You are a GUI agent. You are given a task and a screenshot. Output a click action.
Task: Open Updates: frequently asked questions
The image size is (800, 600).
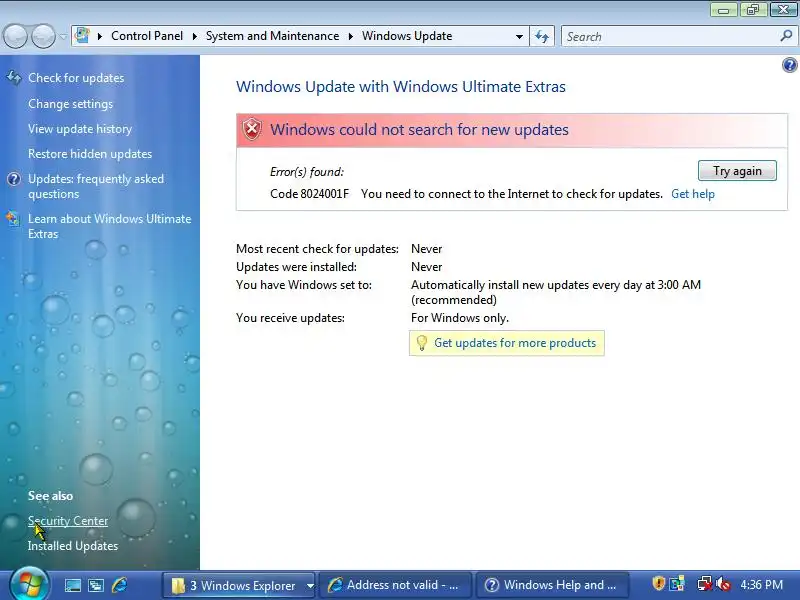click(x=96, y=186)
